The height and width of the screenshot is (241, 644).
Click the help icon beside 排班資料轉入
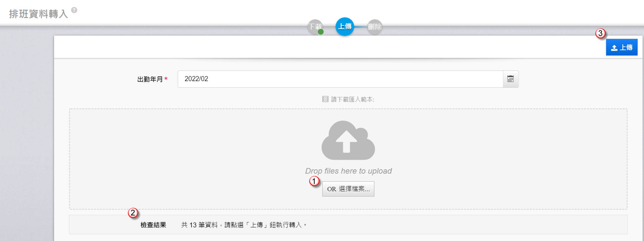point(74,10)
